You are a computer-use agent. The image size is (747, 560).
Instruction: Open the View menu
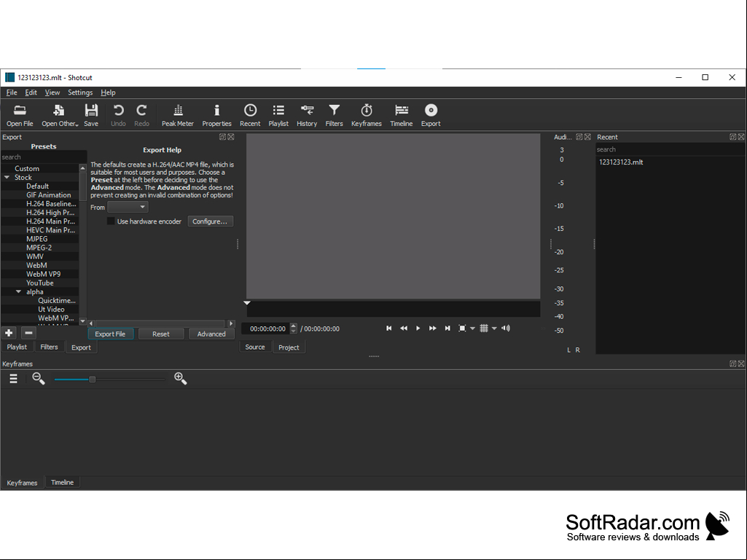[52, 92]
